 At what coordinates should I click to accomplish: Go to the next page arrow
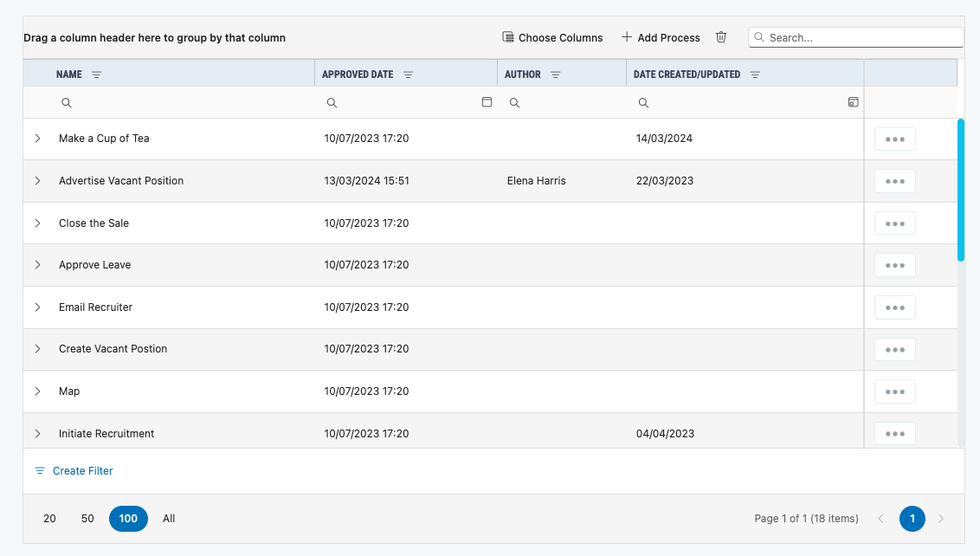(941, 519)
